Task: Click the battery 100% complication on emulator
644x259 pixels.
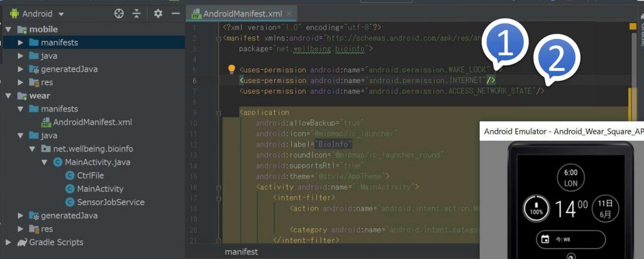Action: [536, 209]
